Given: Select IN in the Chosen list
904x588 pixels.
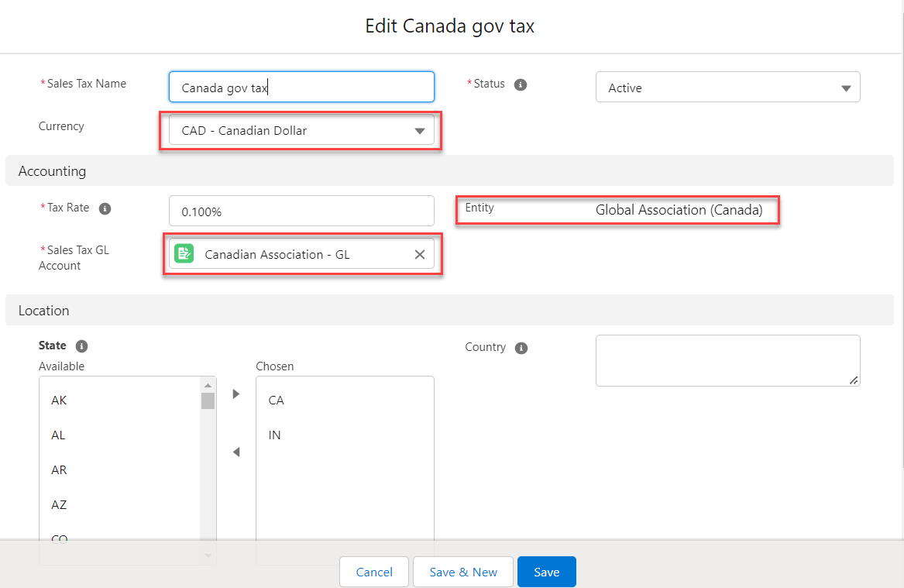Looking at the screenshot, I should click(x=275, y=435).
